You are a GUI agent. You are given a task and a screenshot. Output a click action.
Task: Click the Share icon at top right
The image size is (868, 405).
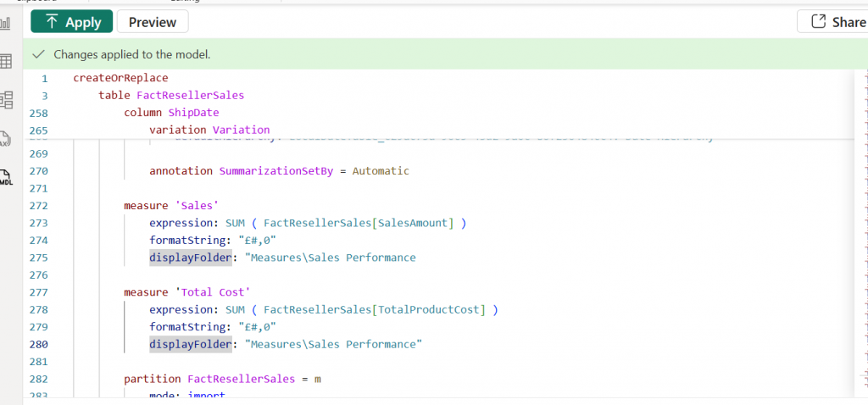coord(819,22)
